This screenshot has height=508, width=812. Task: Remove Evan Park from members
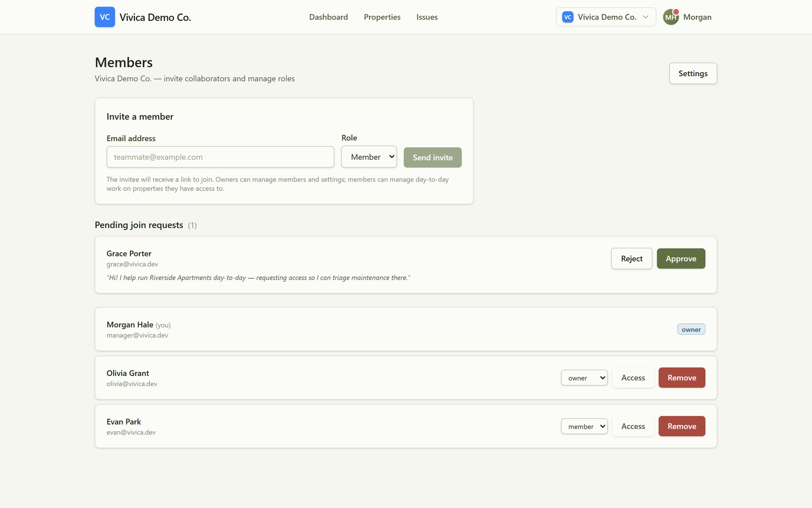point(681,426)
